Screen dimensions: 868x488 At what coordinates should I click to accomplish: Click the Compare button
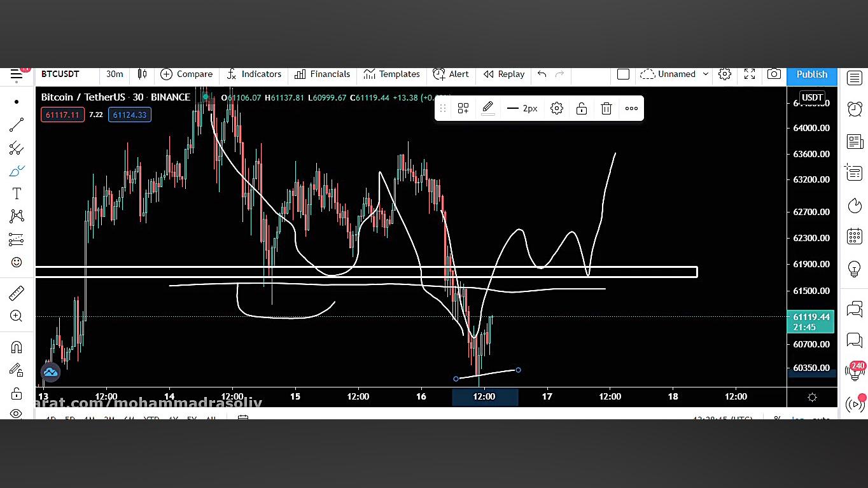click(x=186, y=74)
